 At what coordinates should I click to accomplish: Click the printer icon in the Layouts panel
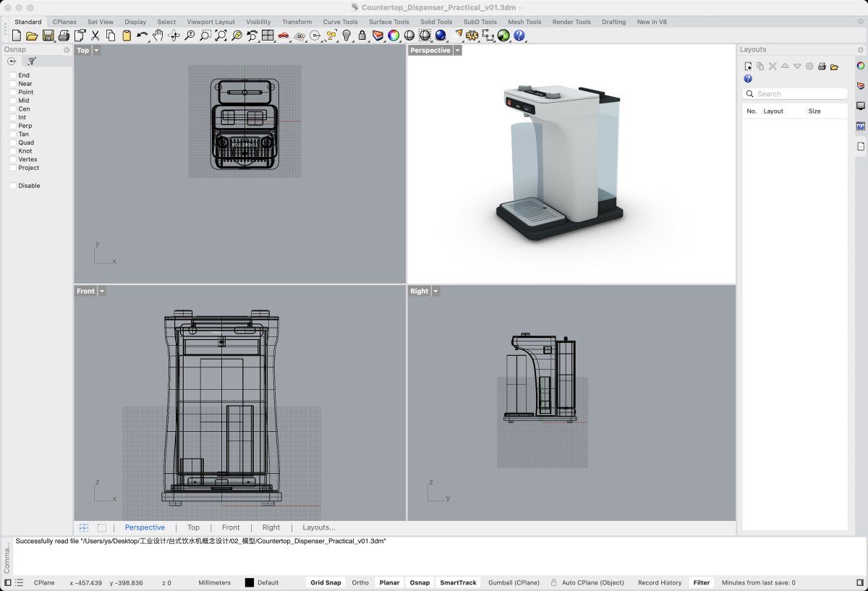[x=822, y=67]
